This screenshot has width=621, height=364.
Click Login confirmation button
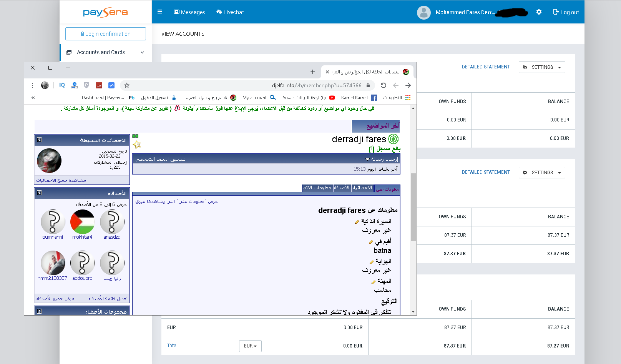click(106, 34)
